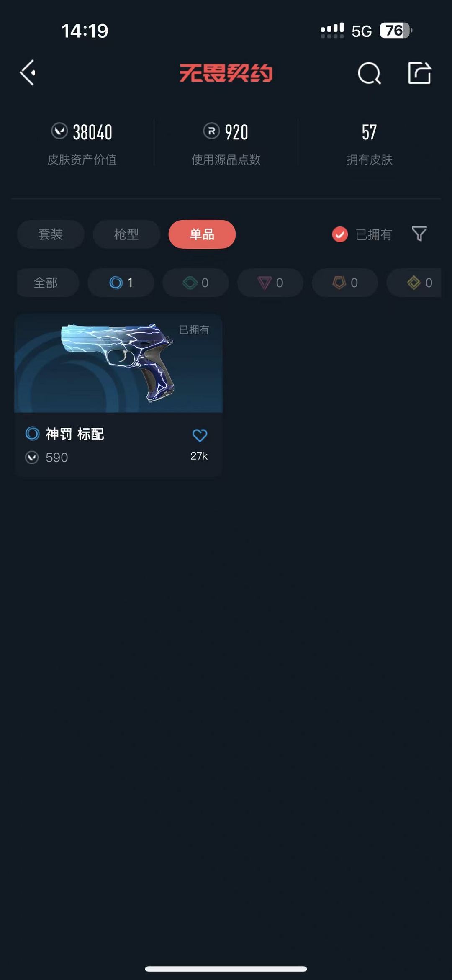The height and width of the screenshot is (980, 452).
Task: Go back using the arrow icon
Action: click(x=28, y=73)
